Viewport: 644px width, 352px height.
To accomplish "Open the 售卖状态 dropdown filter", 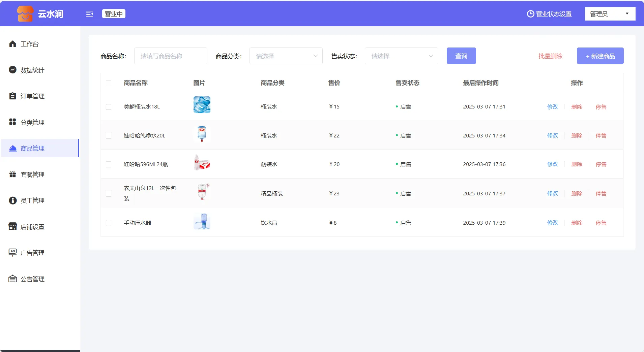I will click(x=401, y=56).
